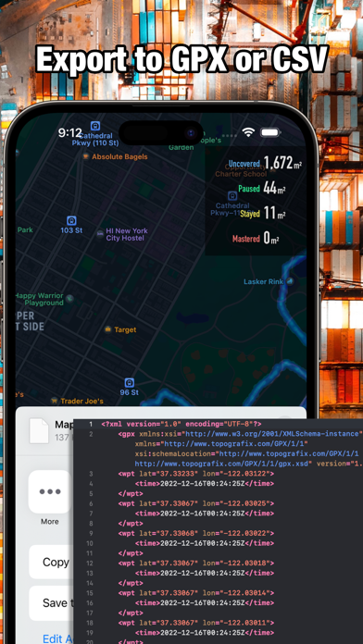Tap the 96 St subway station icon

tap(130, 383)
